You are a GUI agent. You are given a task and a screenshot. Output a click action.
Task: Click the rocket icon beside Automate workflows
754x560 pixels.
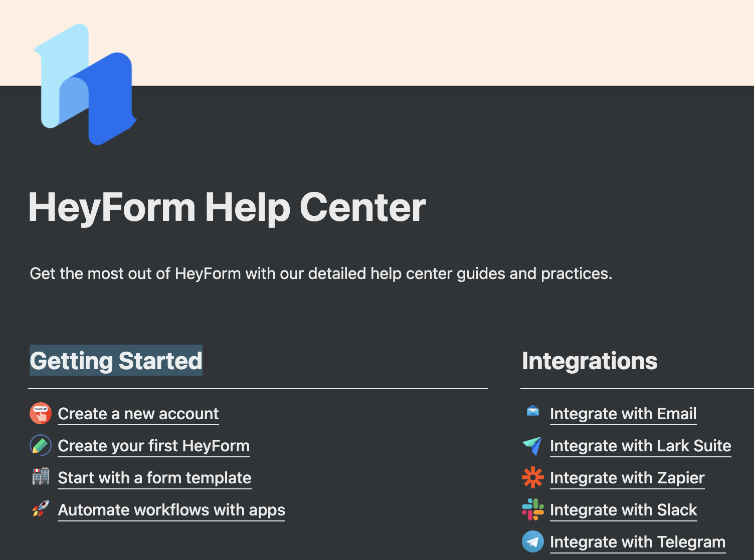click(41, 508)
